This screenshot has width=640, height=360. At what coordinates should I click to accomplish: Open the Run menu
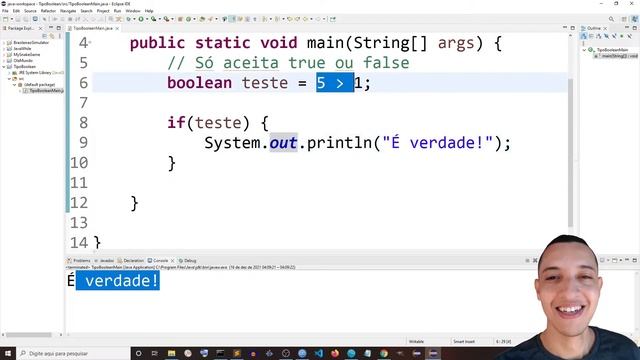tap(118, 11)
